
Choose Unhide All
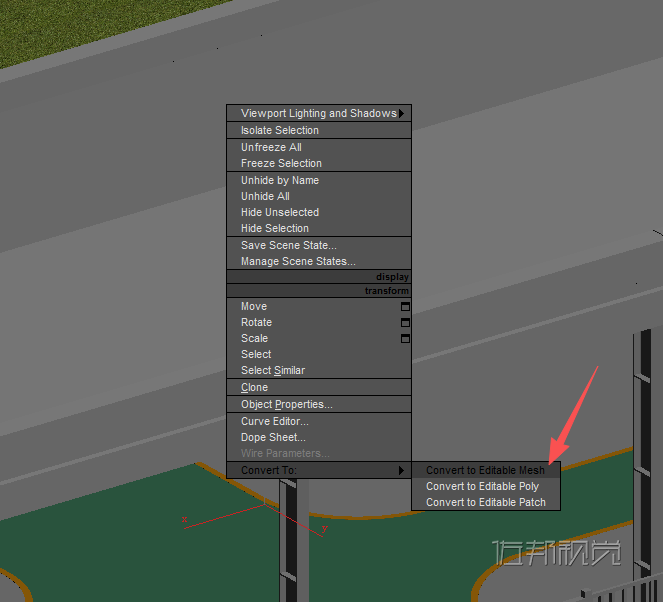[x=319, y=196]
